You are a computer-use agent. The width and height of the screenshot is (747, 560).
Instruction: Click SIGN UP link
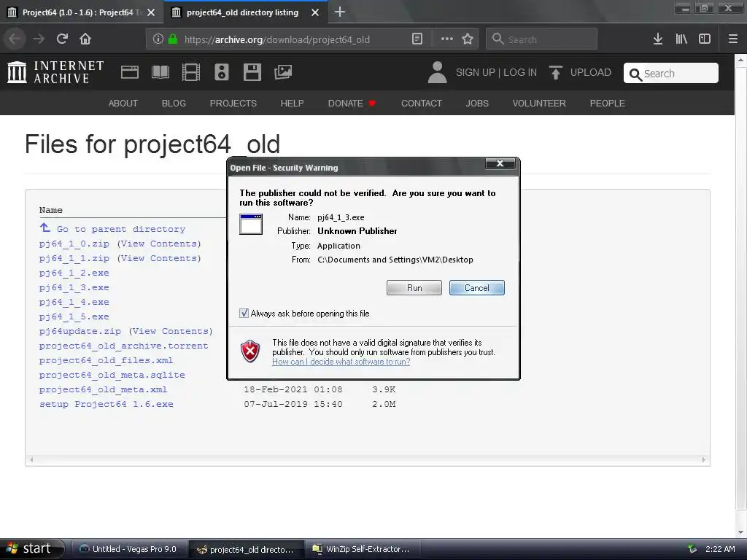point(476,72)
